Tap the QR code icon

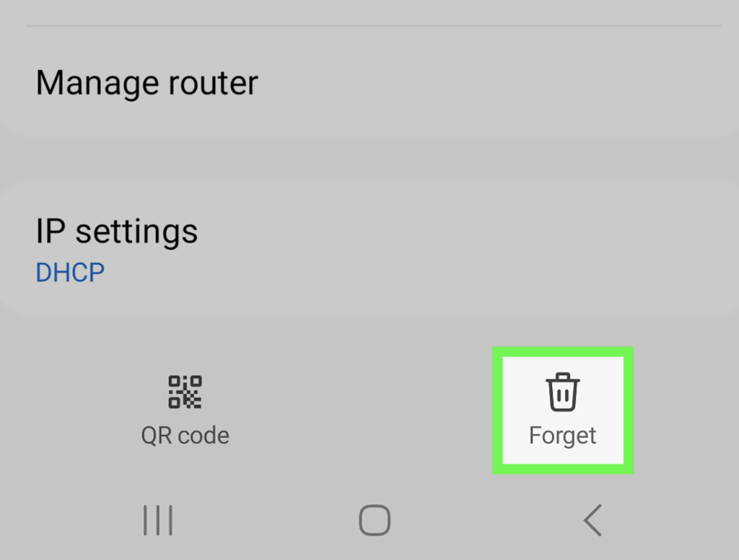click(x=185, y=392)
